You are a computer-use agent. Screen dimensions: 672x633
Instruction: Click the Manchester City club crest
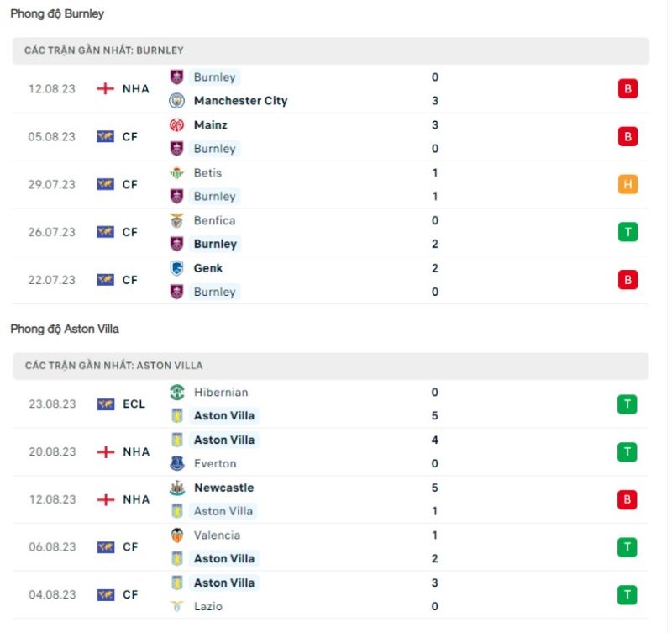(x=178, y=100)
